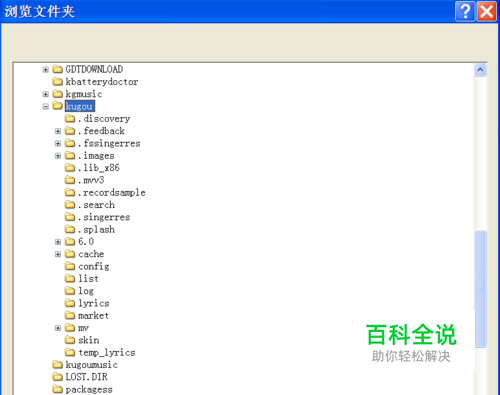500x395 pixels.
Task: Expand the kgmusic folder node
Action: 46,94
